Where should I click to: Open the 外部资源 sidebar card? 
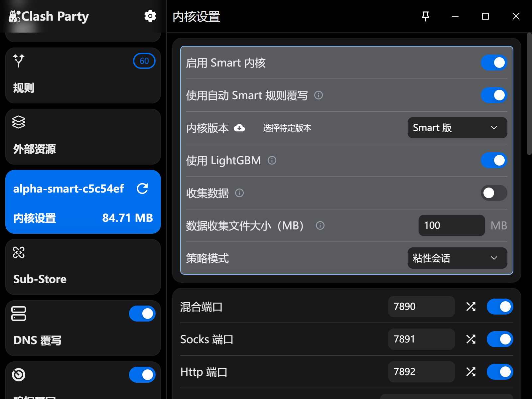(x=83, y=137)
